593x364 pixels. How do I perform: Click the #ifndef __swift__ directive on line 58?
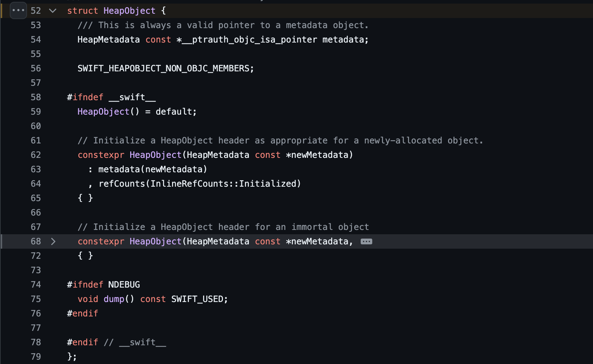(x=111, y=97)
